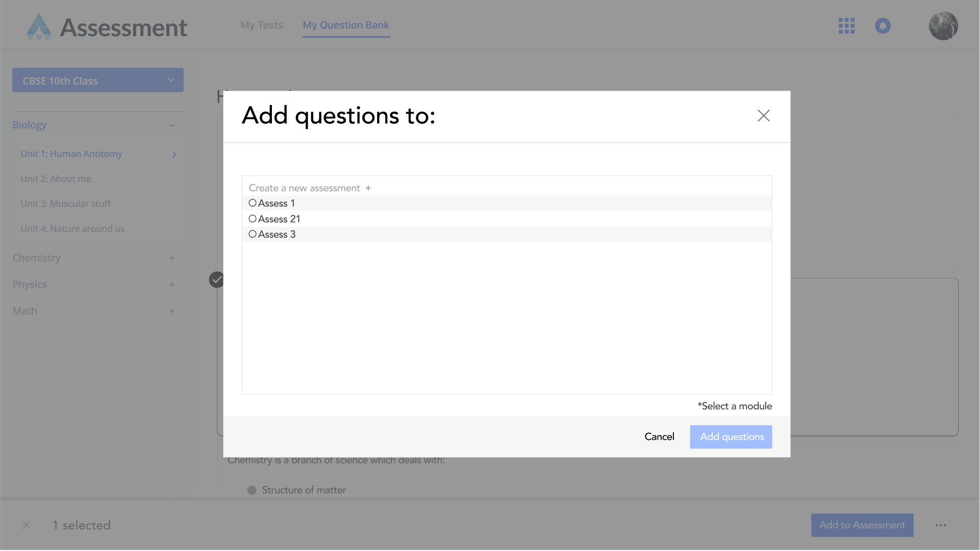The image size is (980, 551).
Task: Open the My Question Bank tab
Action: point(346,25)
